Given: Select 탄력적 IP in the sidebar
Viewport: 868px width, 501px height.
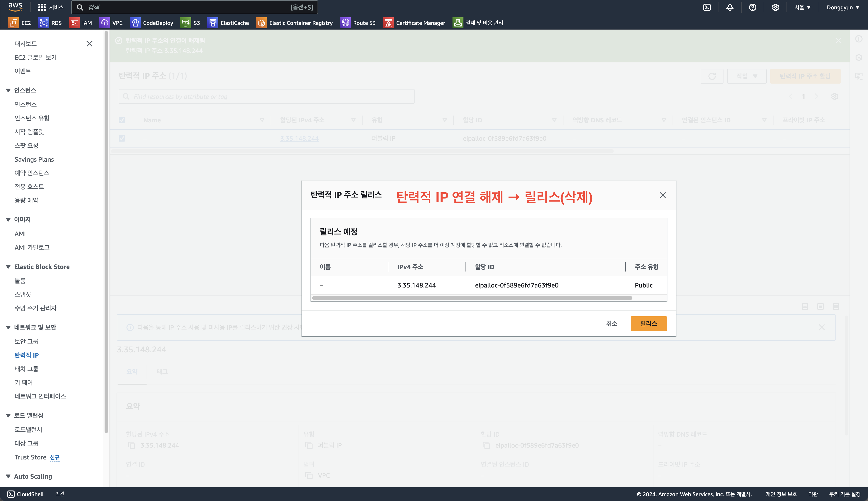Looking at the screenshot, I should 26,355.
